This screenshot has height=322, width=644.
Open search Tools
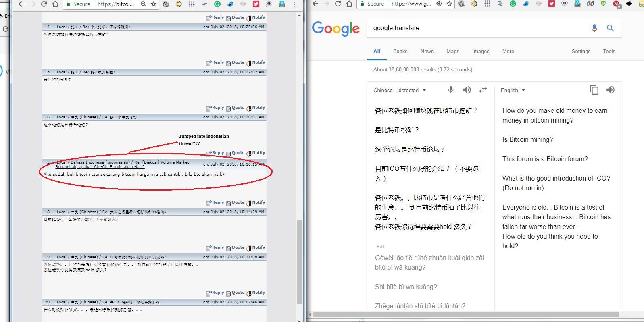609,51
